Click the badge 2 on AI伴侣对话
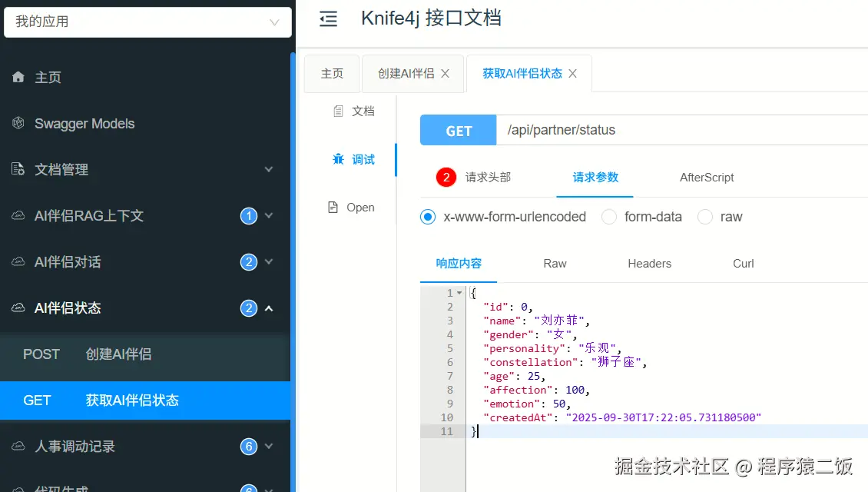 tap(249, 261)
